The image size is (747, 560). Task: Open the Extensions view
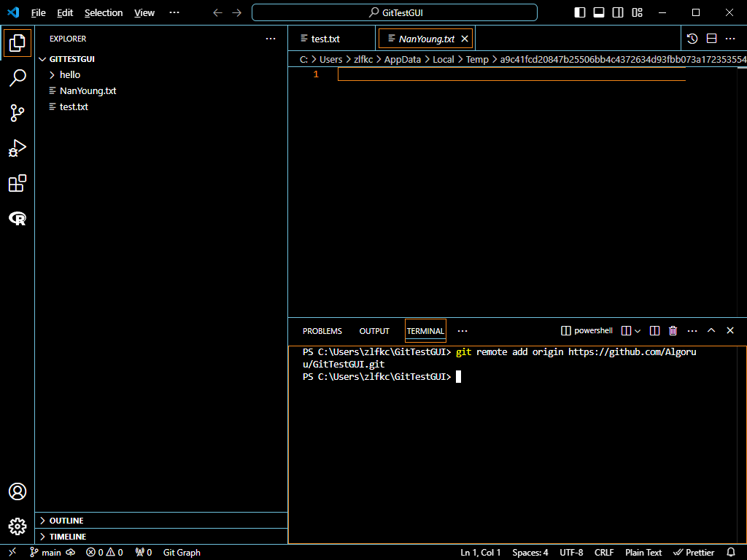pyautogui.click(x=18, y=183)
